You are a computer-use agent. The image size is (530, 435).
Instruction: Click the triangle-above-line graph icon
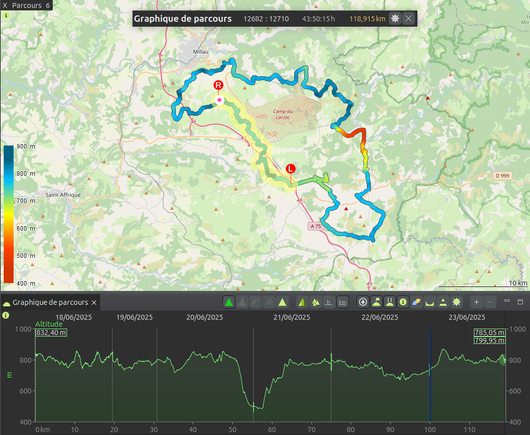click(x=443, y=302)
